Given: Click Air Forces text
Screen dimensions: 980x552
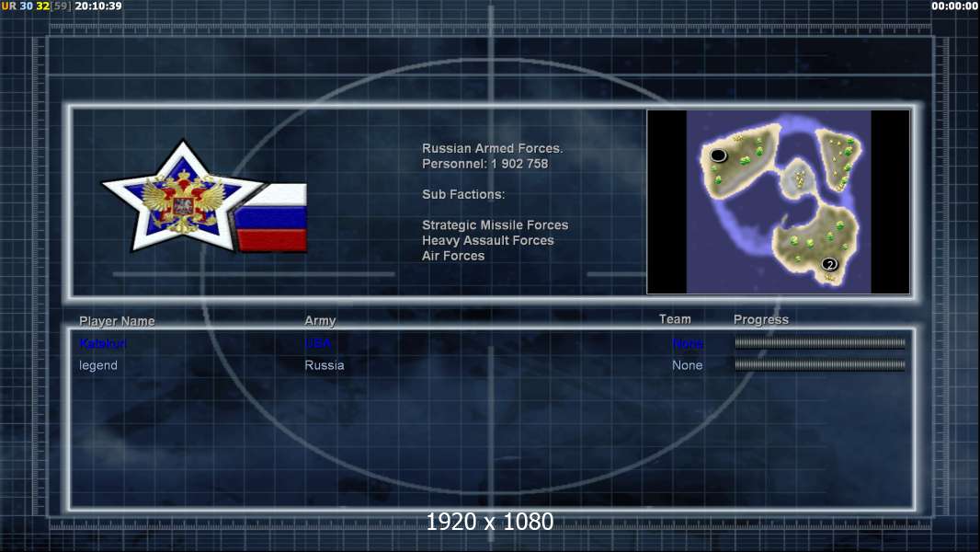Looking at the screenshot, I should tap(453, 256).
